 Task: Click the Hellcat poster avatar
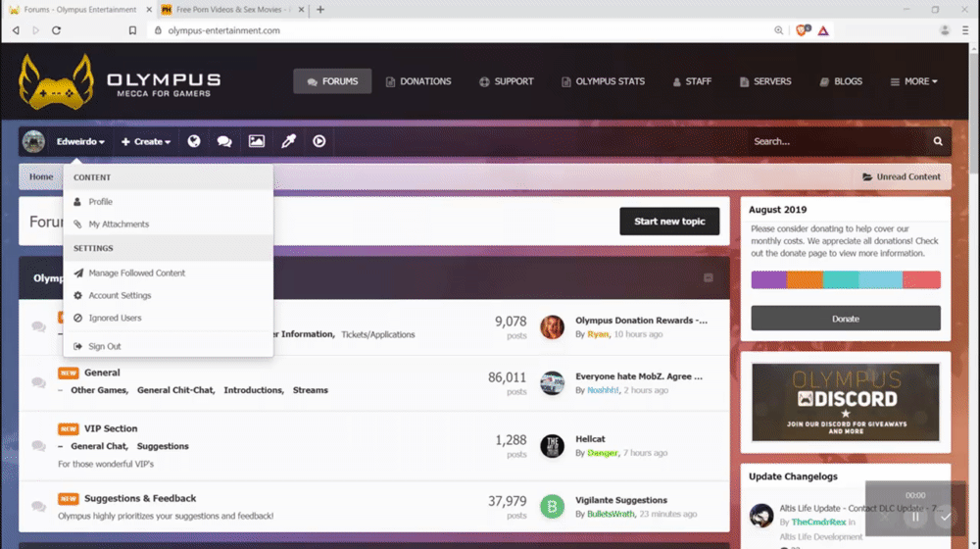click(x=552, y=446)
